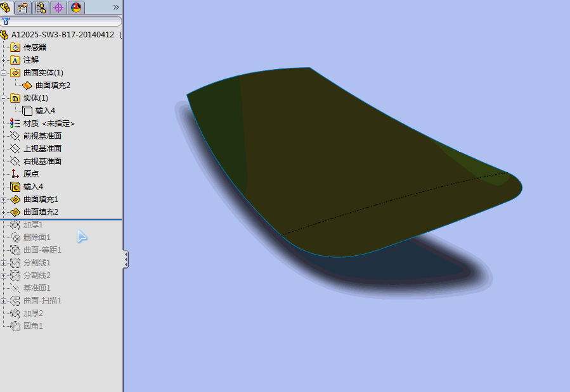Viewport: 570px width, 392px height.
Task: Select the 材质 <未指定> label
Action: [49, 123]
